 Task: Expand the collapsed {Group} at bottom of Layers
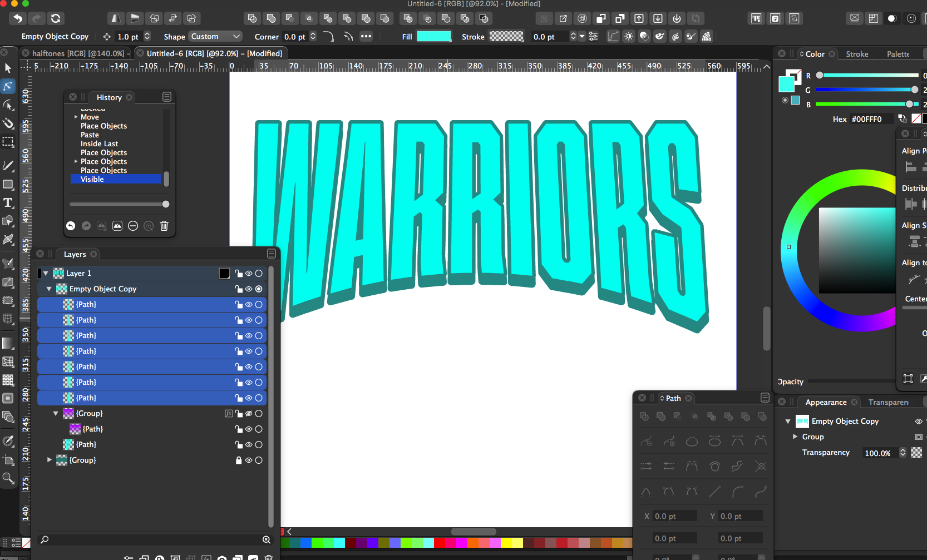[x=50, y=460]
